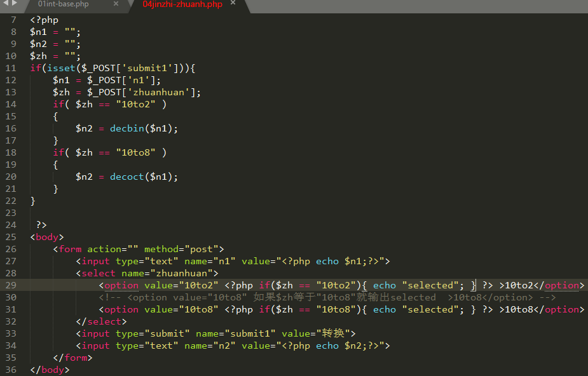This screenshot has height=376, width=588.
Task: Click 10to8</option> at end of line 31
Action: (545, 309)
